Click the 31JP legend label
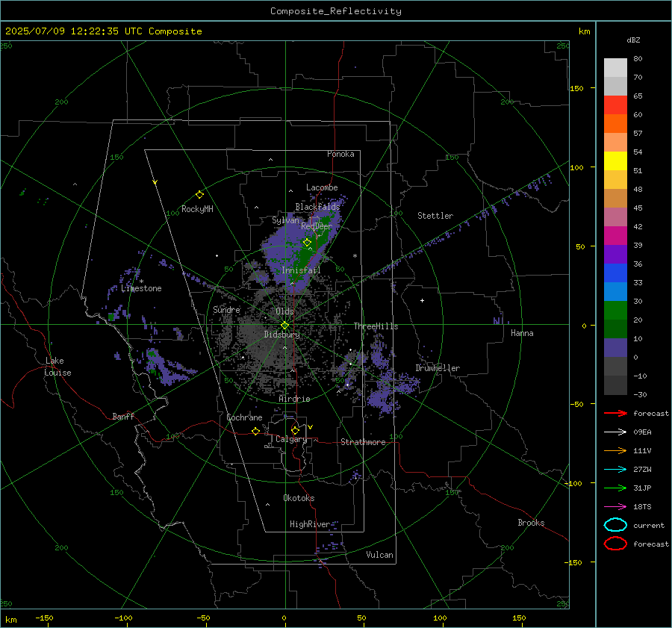The height and width of the screenshot is (628, 672). [642, 488]
